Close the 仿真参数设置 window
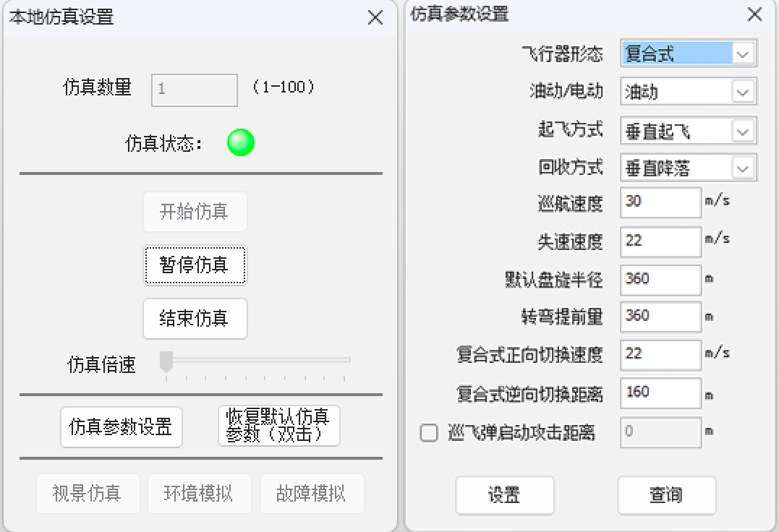The width and height of the screenshot is (779, 532). 754,14
